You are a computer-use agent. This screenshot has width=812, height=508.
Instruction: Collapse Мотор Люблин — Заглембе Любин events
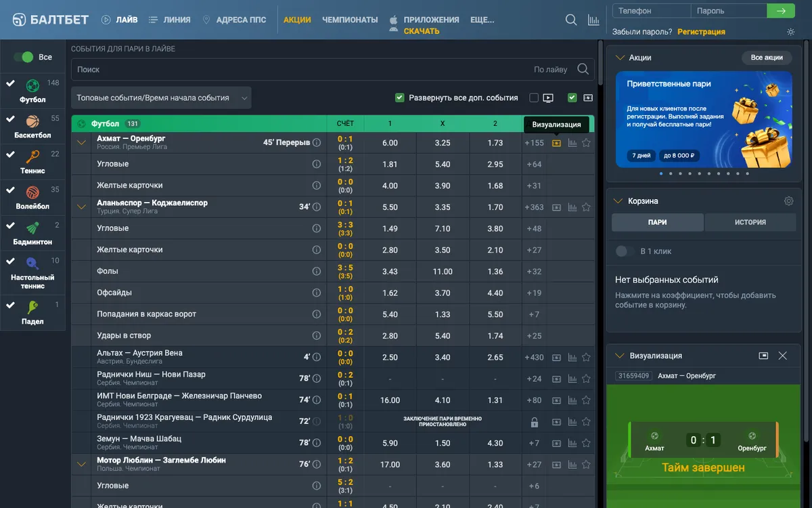tap(82, 465)
